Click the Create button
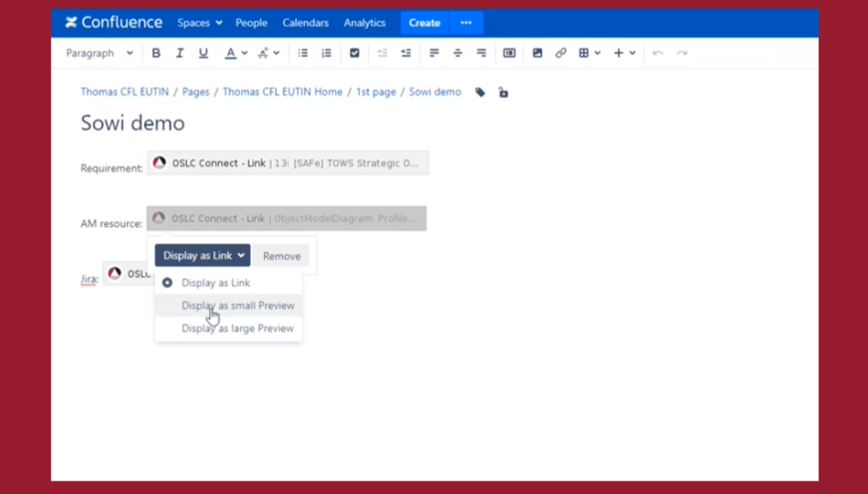 point(425,23)
